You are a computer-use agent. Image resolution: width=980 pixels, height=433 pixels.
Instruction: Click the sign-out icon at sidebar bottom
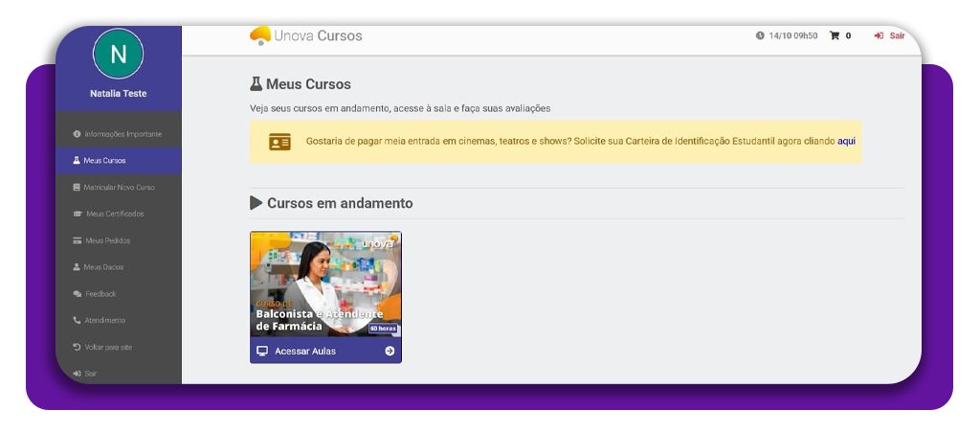[x=77, y=374]
